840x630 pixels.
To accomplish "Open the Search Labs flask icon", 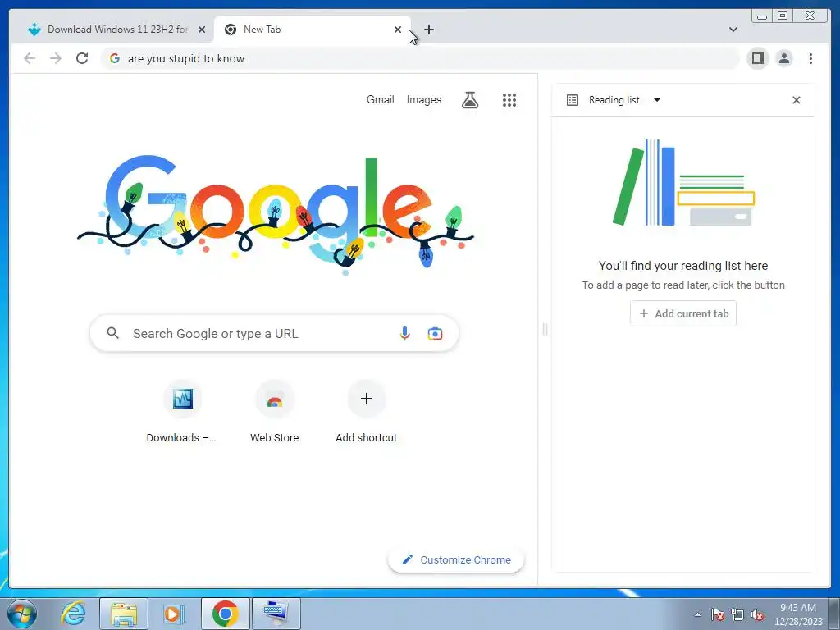I will click(x=470, y=99).
